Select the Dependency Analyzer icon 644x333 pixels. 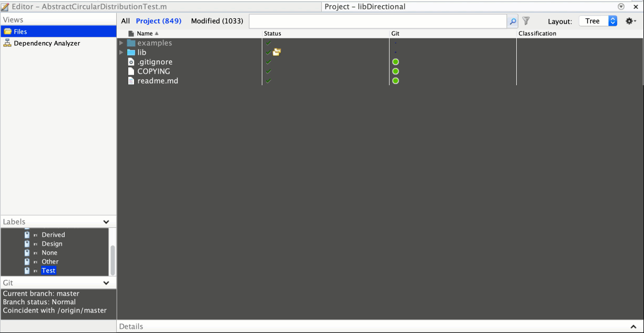coord(7,43)
